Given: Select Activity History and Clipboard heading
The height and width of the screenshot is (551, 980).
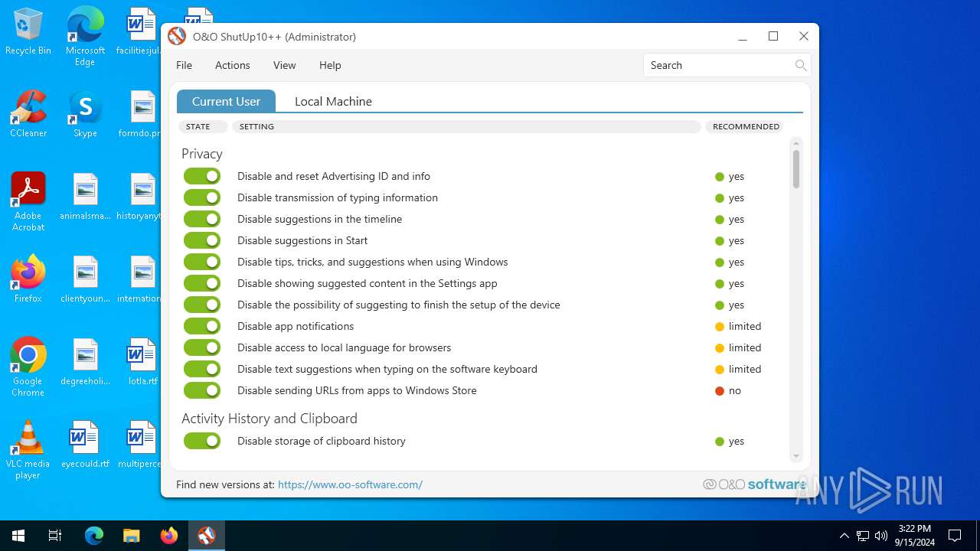Looking at the screenshot, I should pyautogui.click(x=269, y=419).
